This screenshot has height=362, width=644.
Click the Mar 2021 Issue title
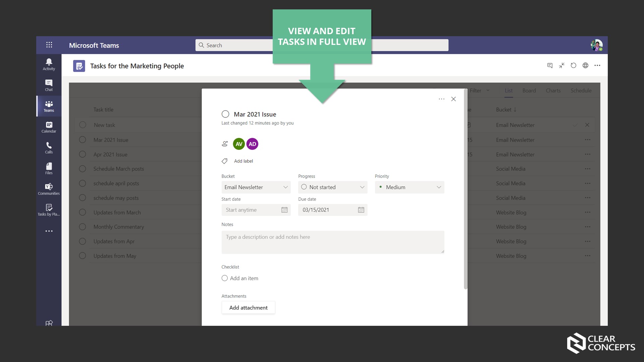point(255,114)
